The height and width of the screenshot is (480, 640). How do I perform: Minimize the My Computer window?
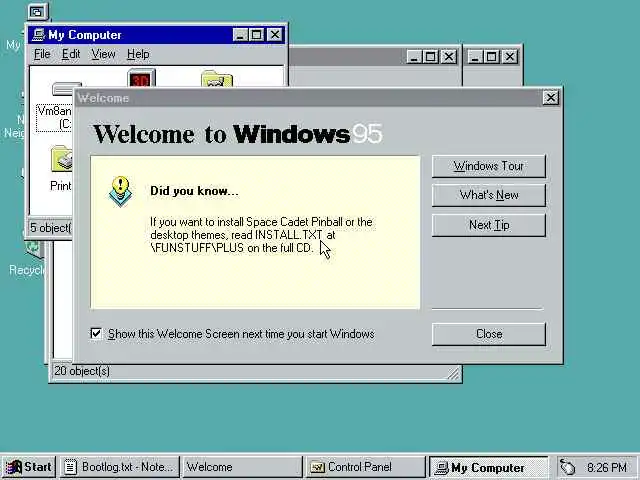[240, 35]
